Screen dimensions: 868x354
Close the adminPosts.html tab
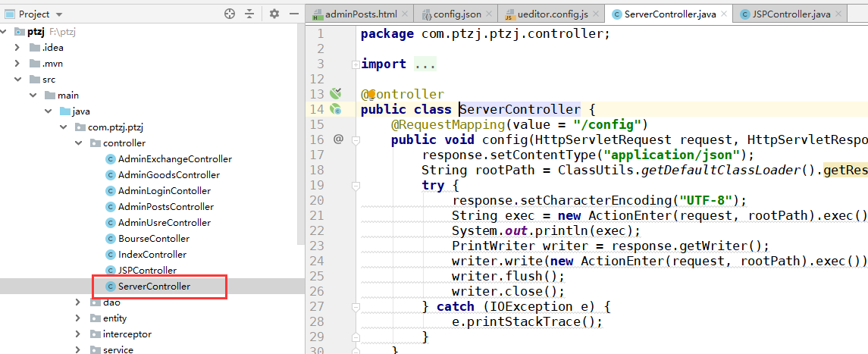click(x=406, y=14)
